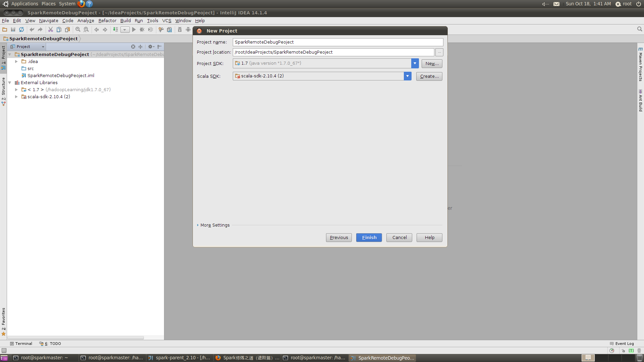Open the Maven Projects side tab
644x362 pixels.
coord(640,64)
